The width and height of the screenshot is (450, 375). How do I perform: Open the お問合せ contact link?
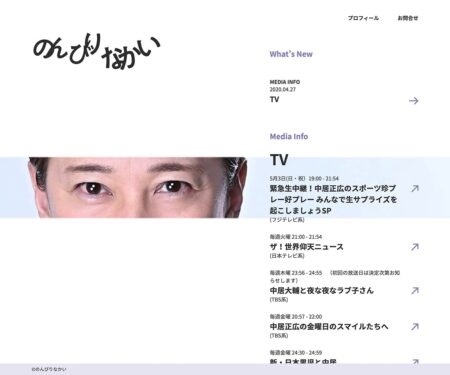point(408,18)
